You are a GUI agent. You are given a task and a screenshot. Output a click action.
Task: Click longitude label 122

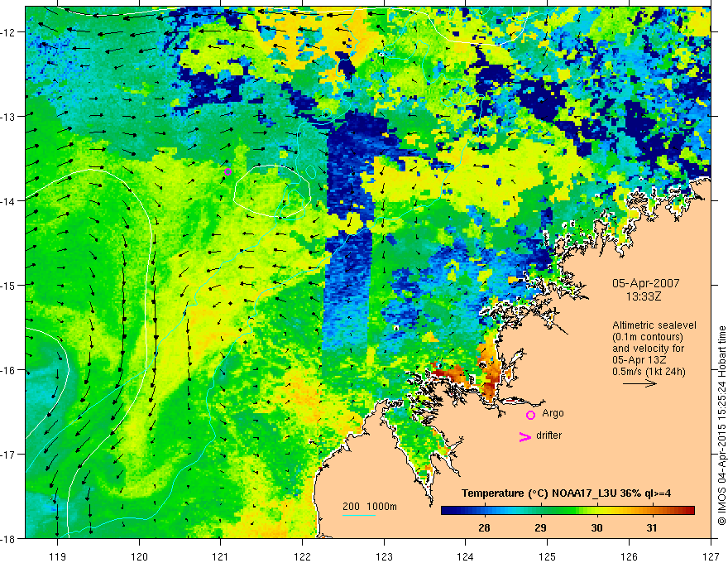point(302,556)
